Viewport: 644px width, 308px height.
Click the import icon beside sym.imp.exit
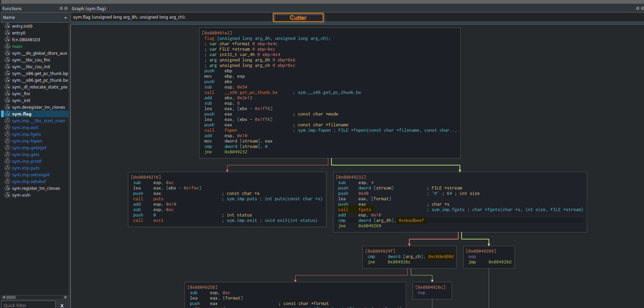pyautogui.click(x=7, y=127)
